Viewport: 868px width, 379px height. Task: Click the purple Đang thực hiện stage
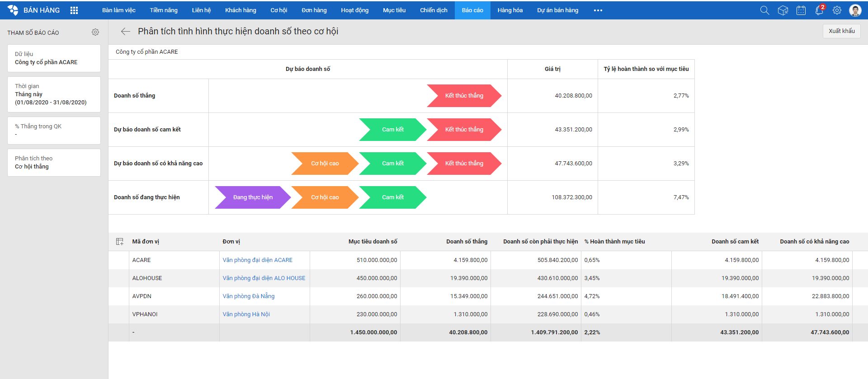253,197
